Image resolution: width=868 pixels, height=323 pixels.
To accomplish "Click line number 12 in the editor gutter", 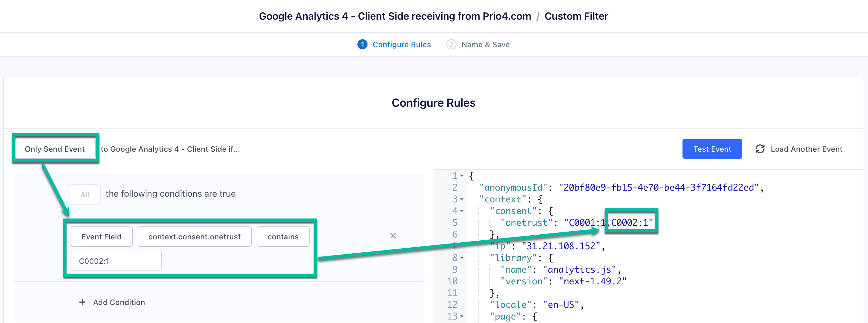I will point(452,304).
